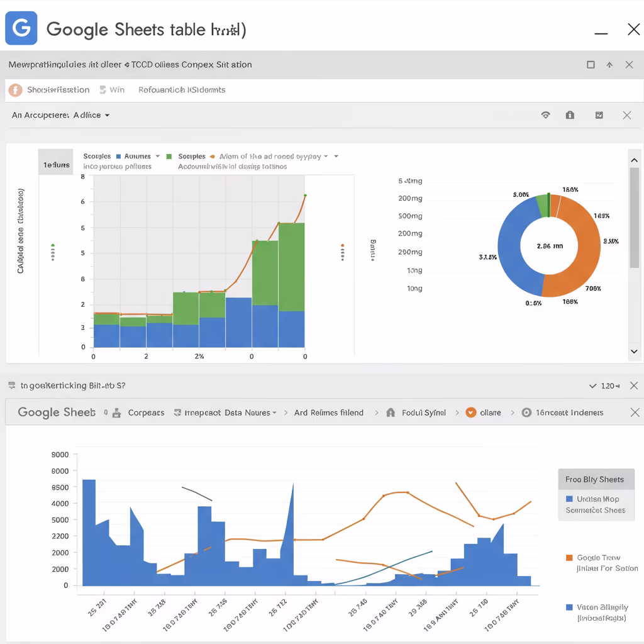Click the target icon before 16ncestt Indeners
644x644 pixels.
(526, 413)
